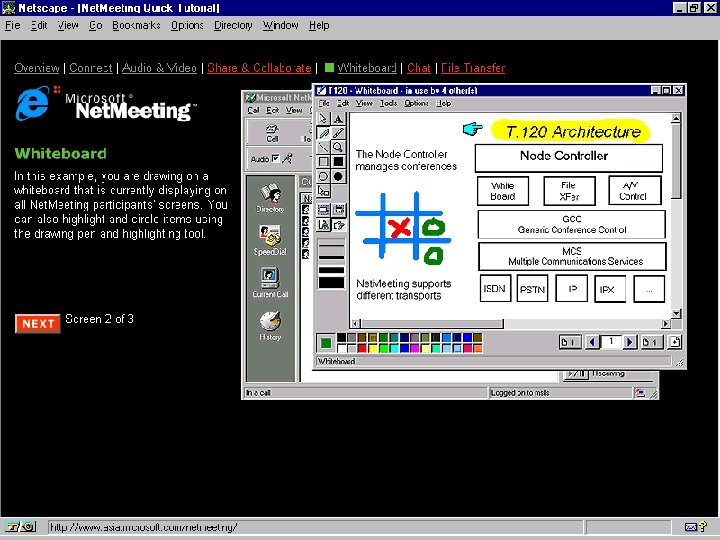Viewport: 720px width, 540px height.
Task: Pick the yellow color swatch
Action: [x=372, y=348]
